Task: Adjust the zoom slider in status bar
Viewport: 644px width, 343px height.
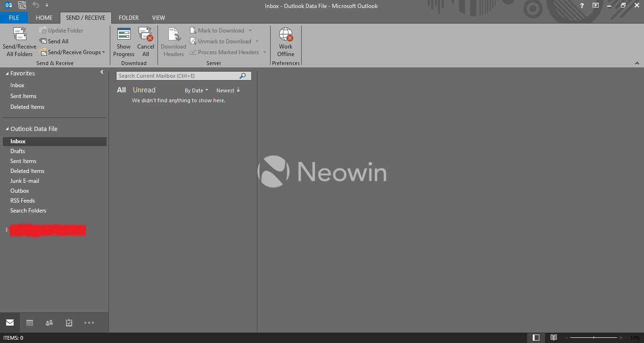Action: click(594, 338)
